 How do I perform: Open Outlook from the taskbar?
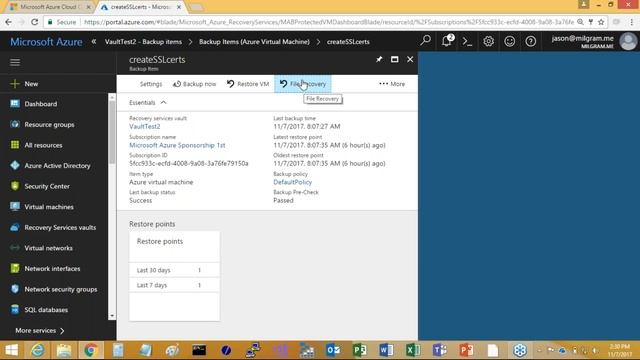tap(333, 350)
